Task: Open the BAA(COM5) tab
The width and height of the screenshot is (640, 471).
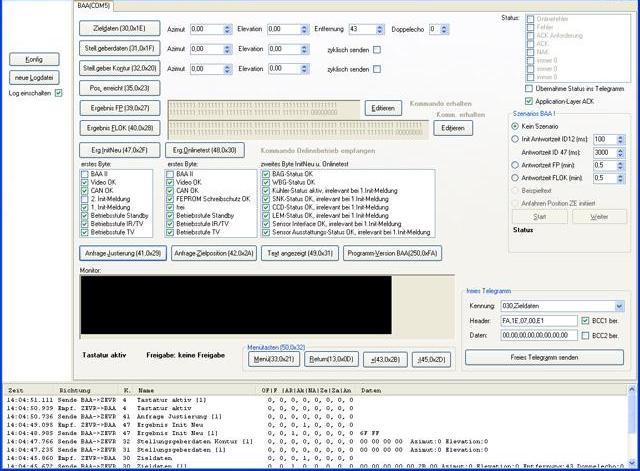Action: [93, 6]
